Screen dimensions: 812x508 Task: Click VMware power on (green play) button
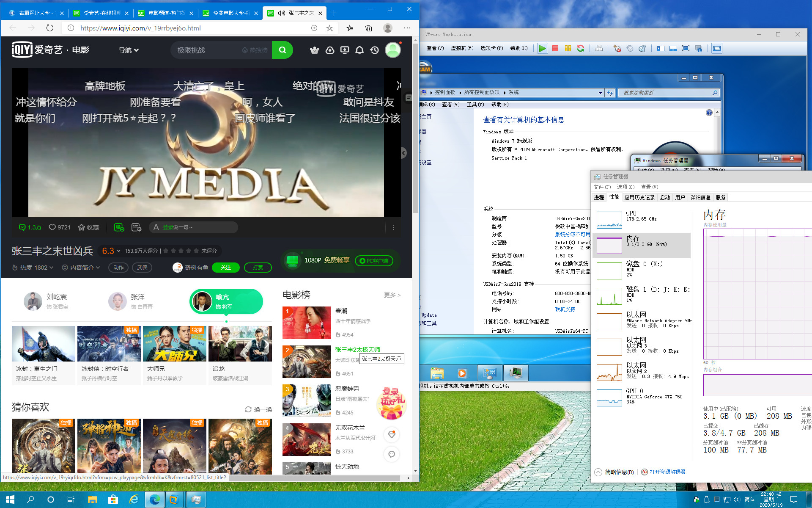click(542, 48)
